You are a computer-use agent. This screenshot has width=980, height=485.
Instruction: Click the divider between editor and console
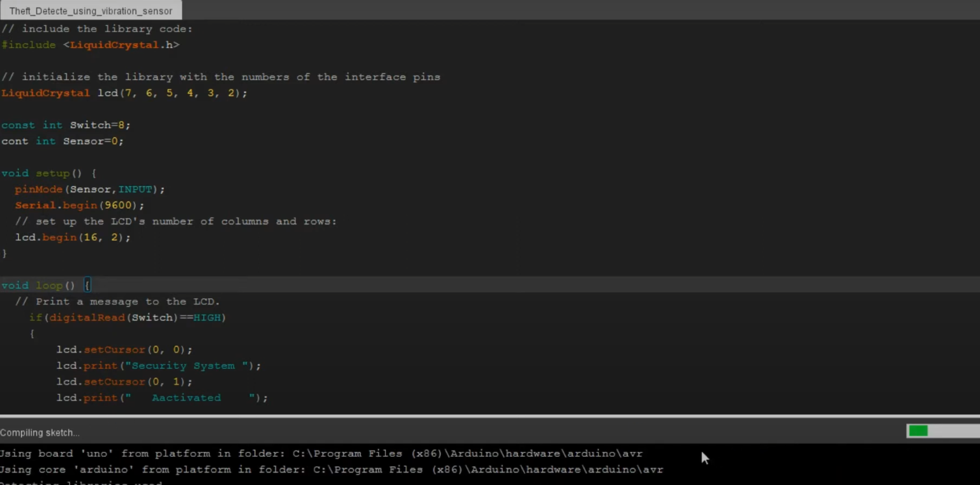click(490, 416)
